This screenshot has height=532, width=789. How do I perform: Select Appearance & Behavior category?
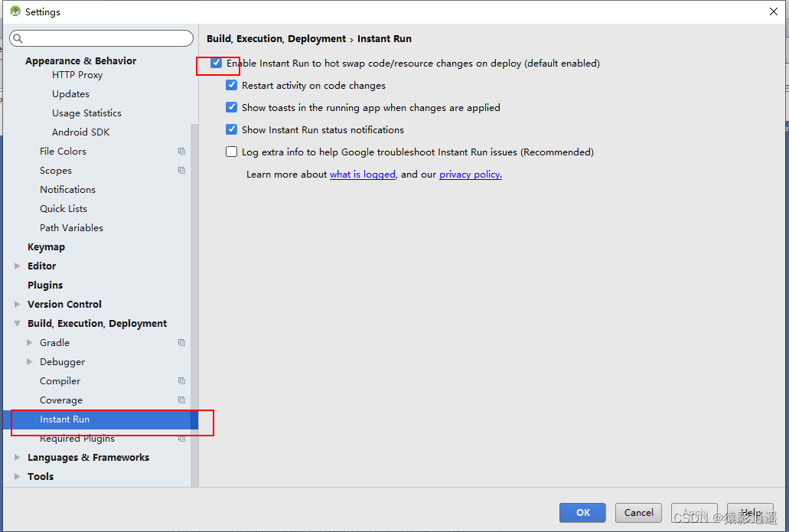click(x=80, y=60)
